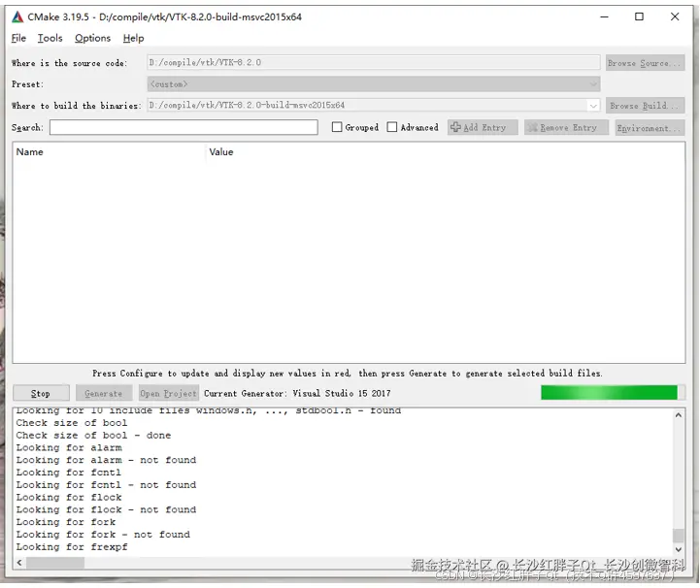Toggle the Advanced checkbox
This screenshot has width=700, height=588.
coord(392,127)
